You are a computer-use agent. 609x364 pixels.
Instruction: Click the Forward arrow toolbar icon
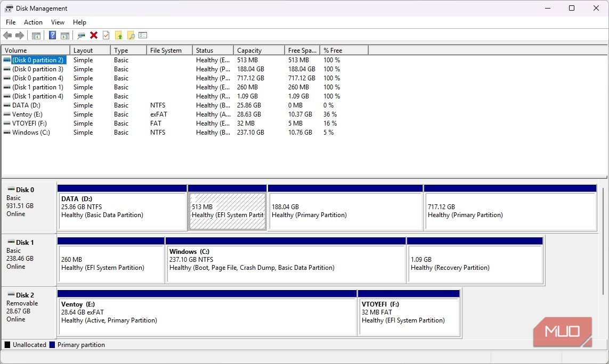click(x=19, y=35)
